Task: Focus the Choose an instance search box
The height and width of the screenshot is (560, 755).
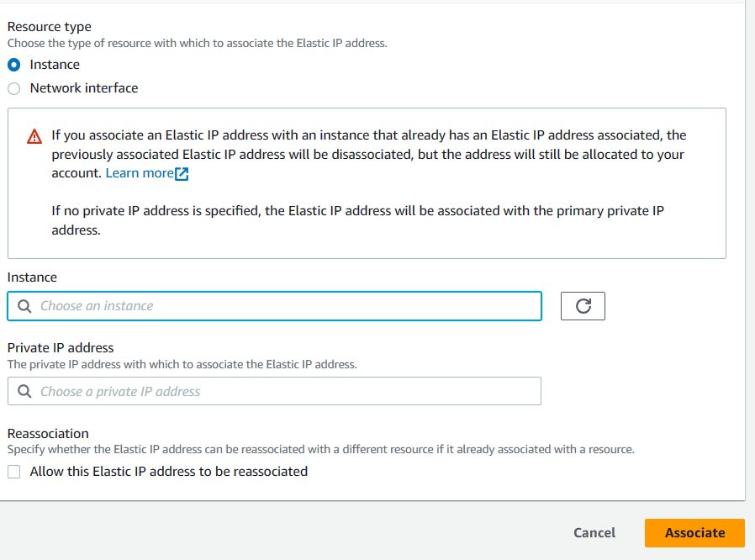Action: tap(274, 306)
